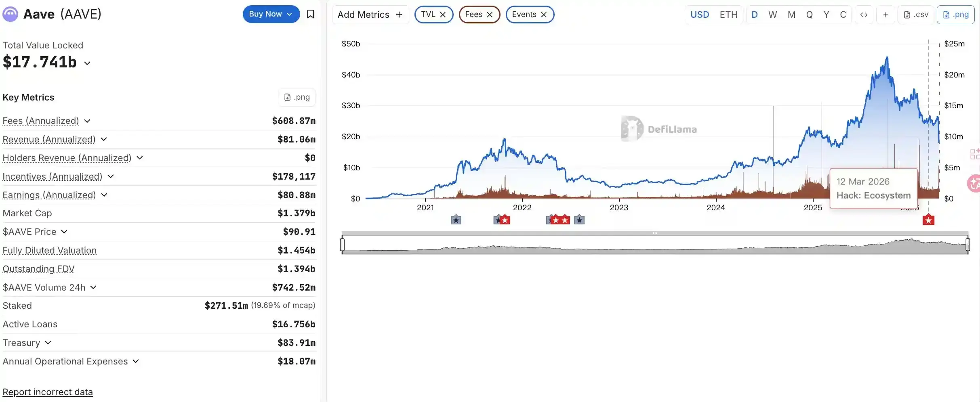Expand the Total Value Locked breakdown
Viewport: 980px width, 402px height.
point(87,63)
